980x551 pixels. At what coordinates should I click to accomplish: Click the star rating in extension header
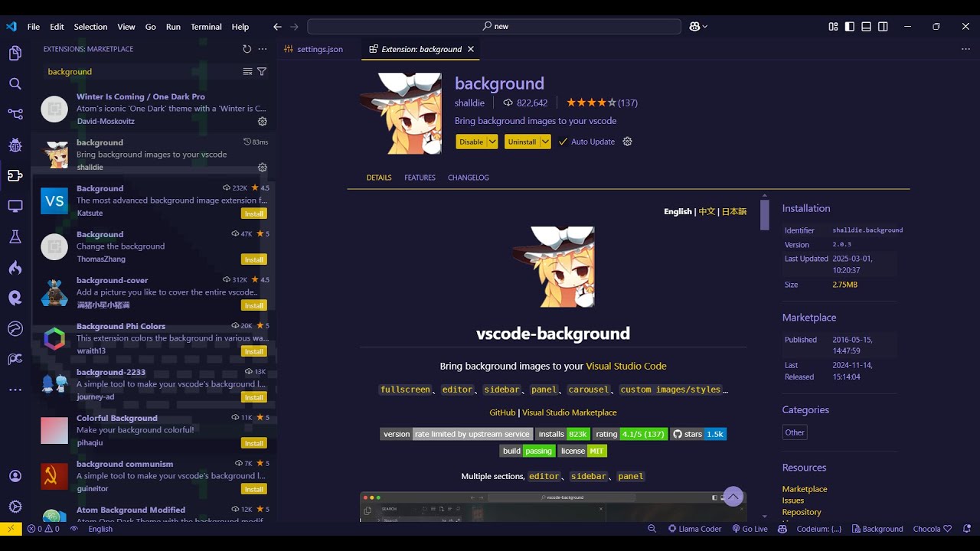pos(602,103)
